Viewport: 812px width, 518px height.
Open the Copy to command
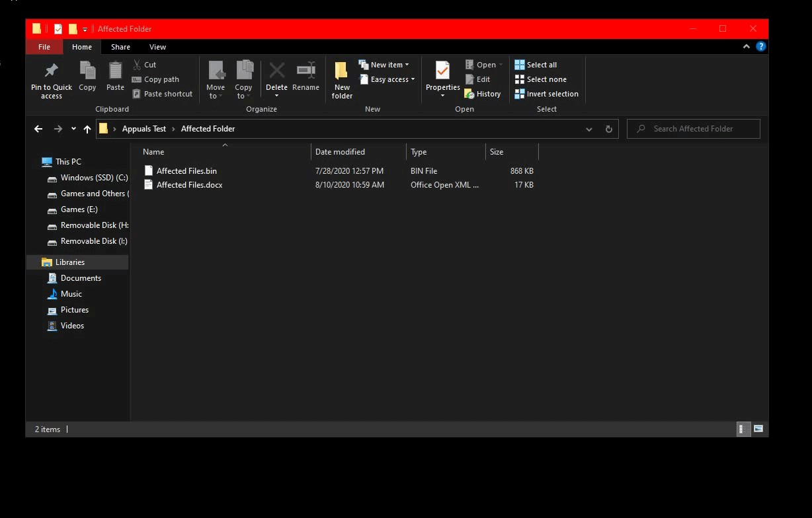point(243,79)
